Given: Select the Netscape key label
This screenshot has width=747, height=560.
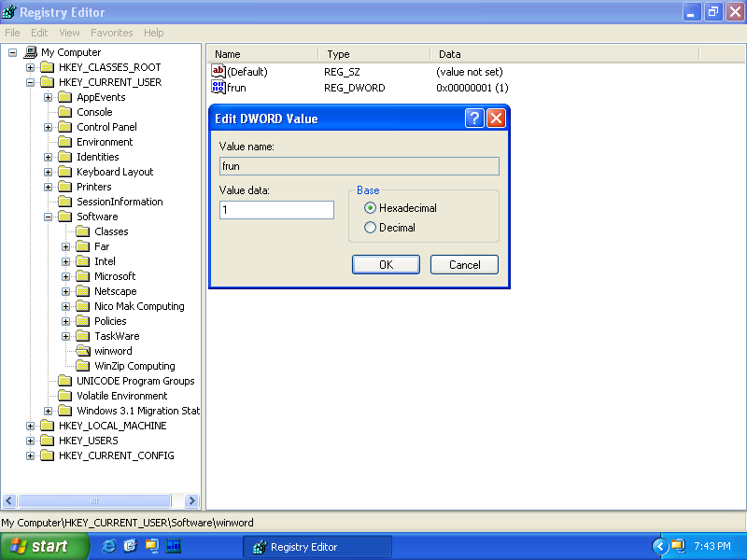Looking at the screenshot, I should (x=115, y=291).
